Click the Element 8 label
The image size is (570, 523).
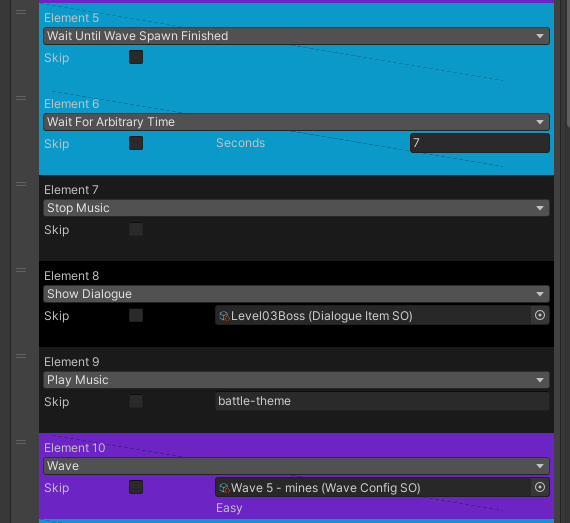[71, 276]
